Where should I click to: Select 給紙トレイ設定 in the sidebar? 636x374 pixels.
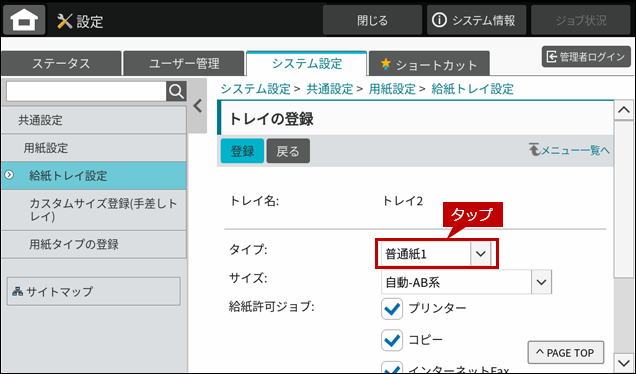pos(94,176)
